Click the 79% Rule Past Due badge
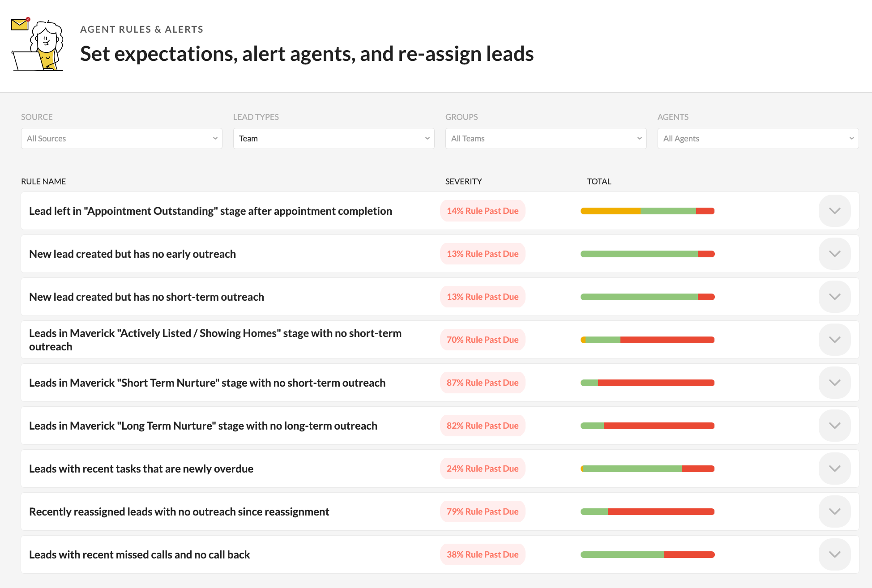 pyautogui.click(x=483, y=511)
